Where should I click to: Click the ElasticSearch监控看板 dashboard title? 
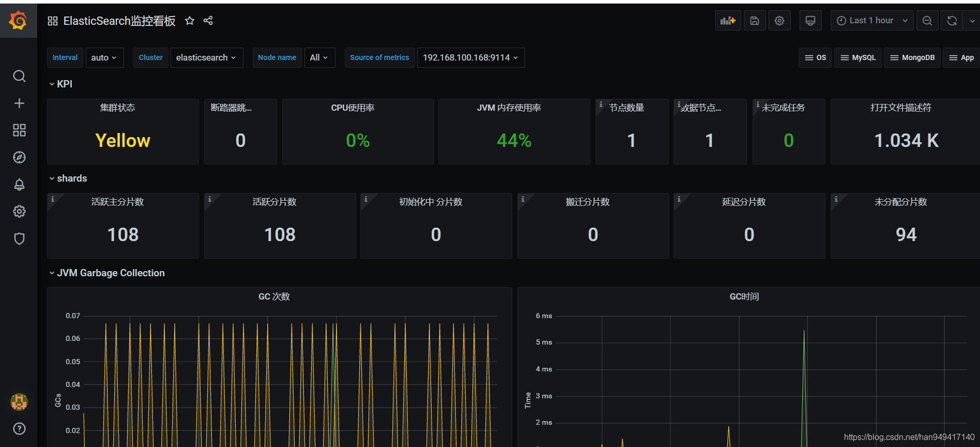point(119,21)
